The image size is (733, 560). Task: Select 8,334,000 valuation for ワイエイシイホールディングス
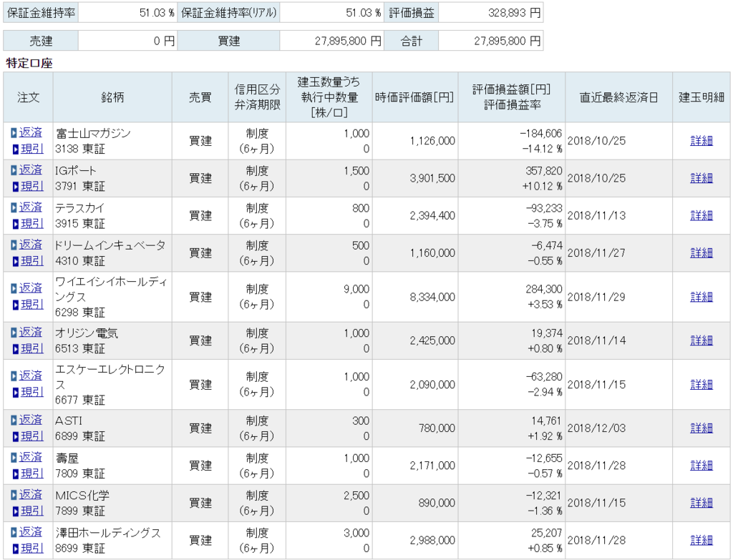[432, 297]
